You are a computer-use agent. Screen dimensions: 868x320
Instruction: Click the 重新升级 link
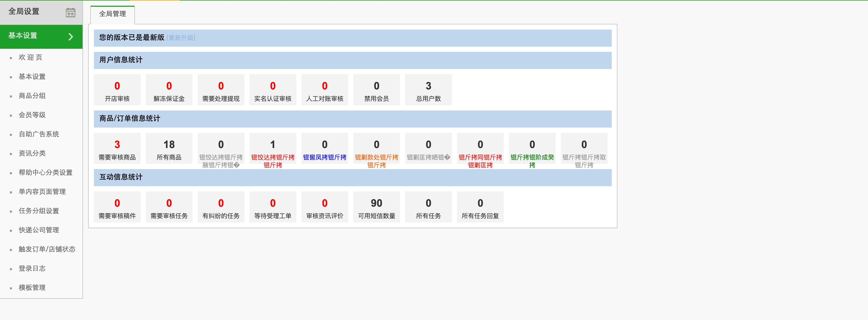(181, 38)
